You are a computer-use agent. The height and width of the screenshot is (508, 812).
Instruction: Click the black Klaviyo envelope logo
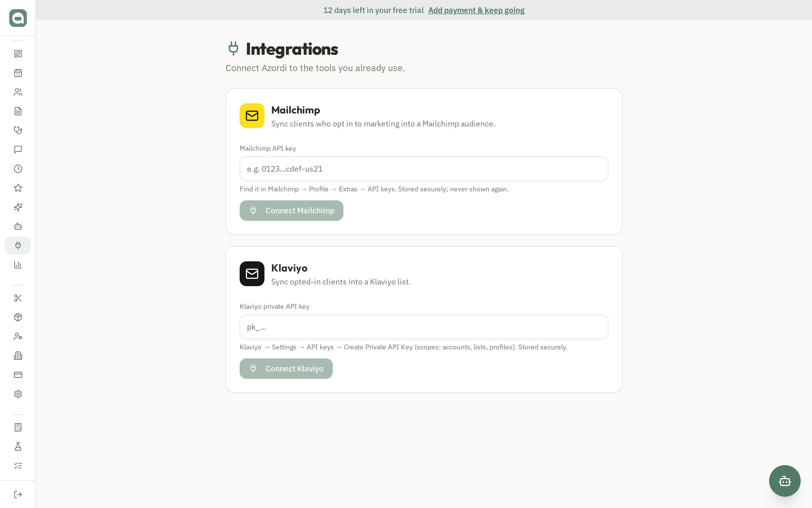252,274
